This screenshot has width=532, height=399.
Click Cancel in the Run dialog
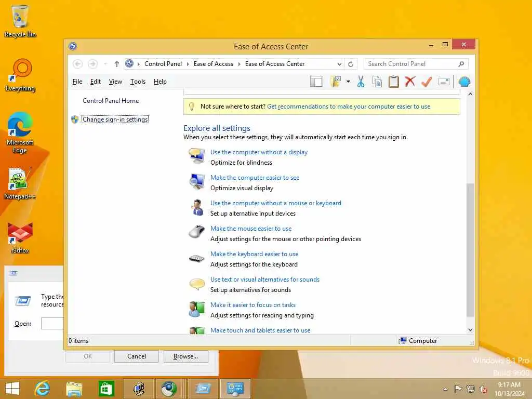coord(137,356)
